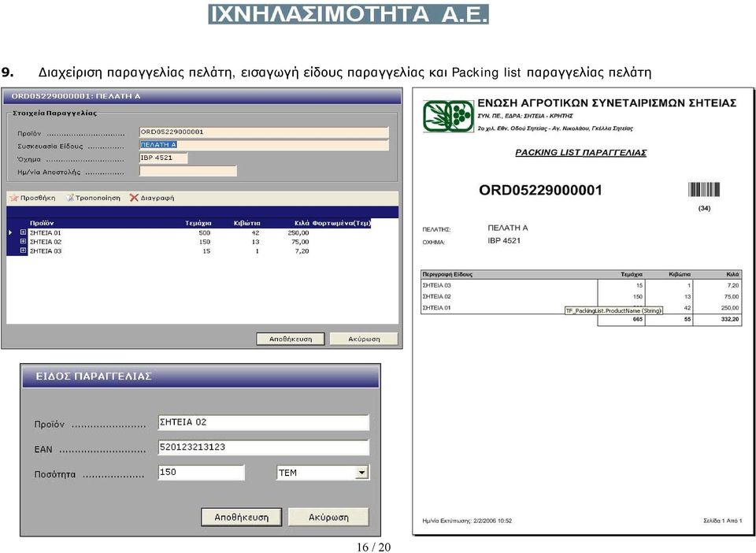756x553 pixels.
Task: Click the ΙΧΝΗΛΑΣΙΜΟΤΗΤΑ Α.Ε. banner title
Action: (349, 14)
